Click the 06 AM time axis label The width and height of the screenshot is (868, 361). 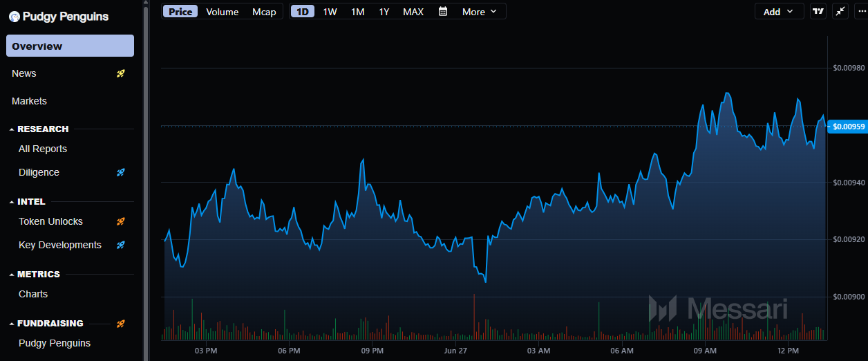tap(622, 351)
